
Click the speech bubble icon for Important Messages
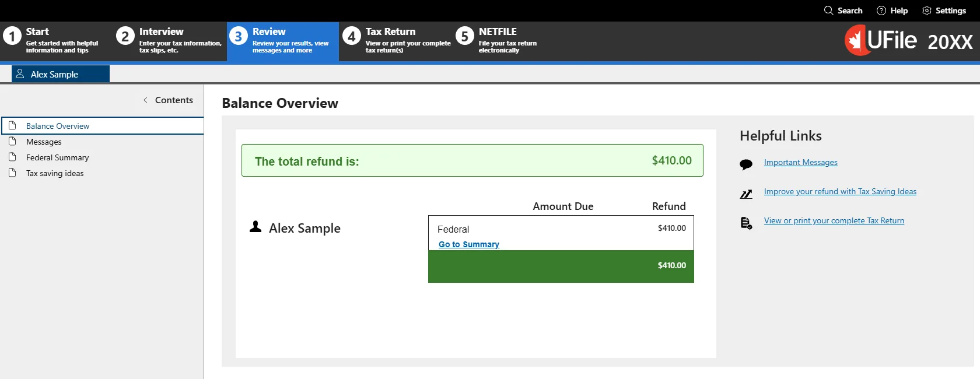click(x=746, y=164)
